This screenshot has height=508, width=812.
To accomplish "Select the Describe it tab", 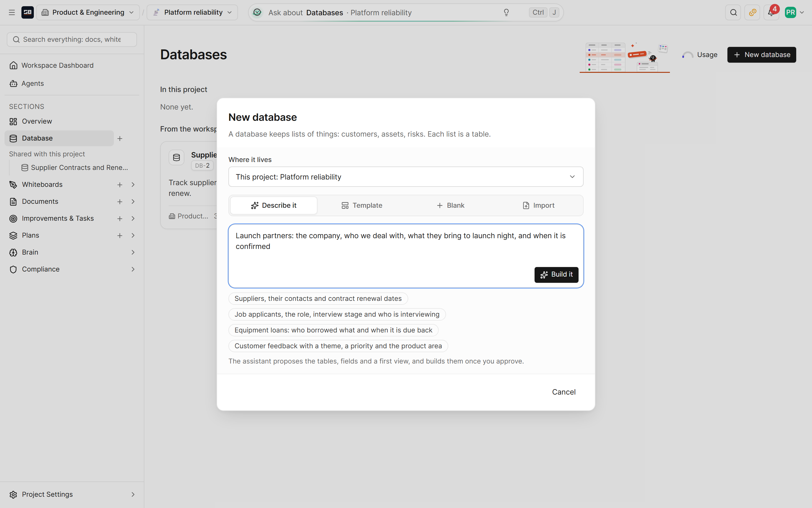I will click(274, 205).
